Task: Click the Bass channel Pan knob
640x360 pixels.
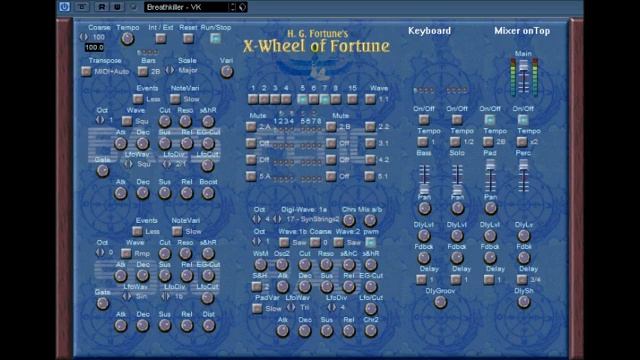Action: pos(424,208)
